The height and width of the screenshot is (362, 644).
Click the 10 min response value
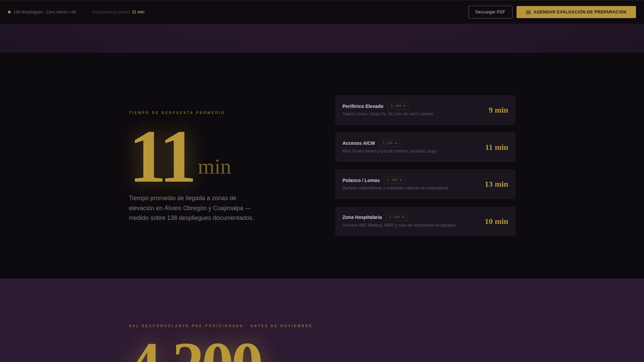496,221
